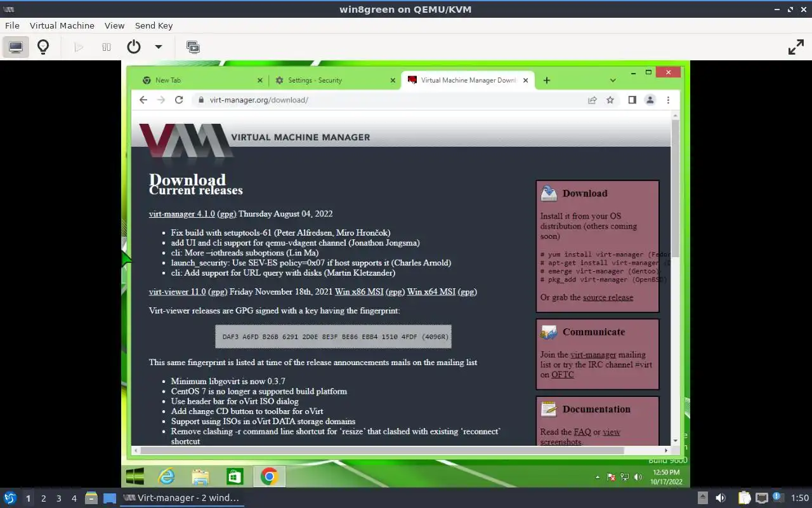Switch to host workspace 3

point(58,498)
